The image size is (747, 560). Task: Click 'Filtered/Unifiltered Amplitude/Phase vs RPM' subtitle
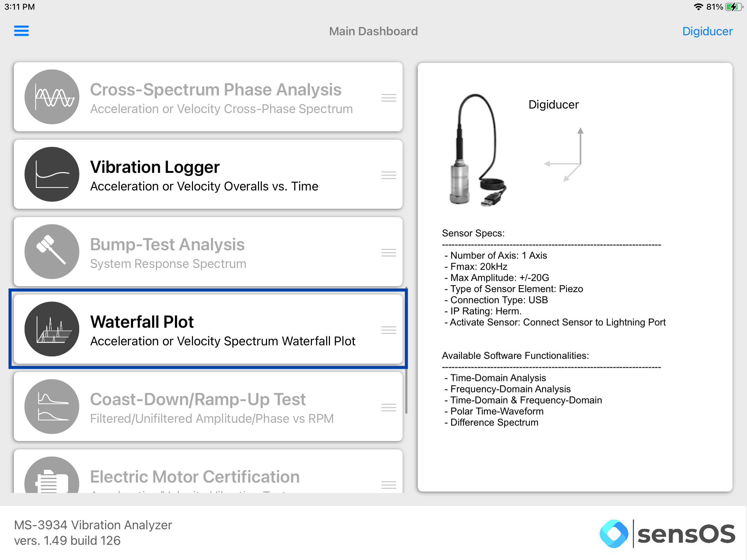tap(212, 419)
